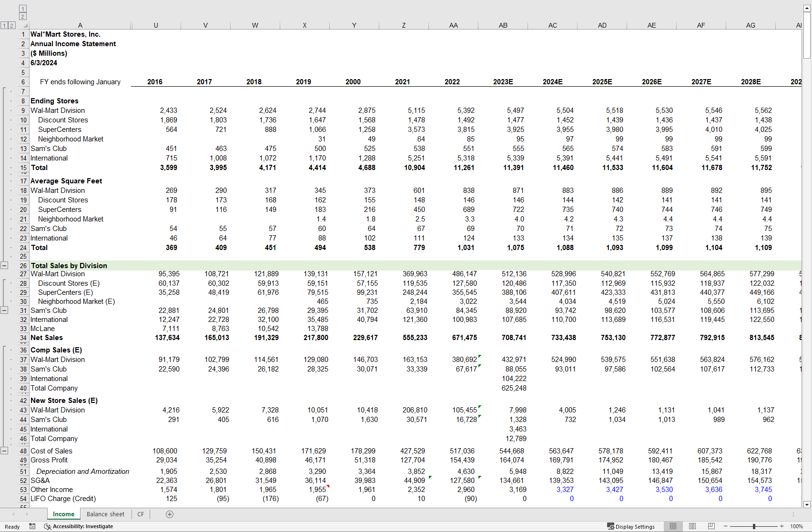Select the date cell 6/3/2024

(x=44, y=63)
